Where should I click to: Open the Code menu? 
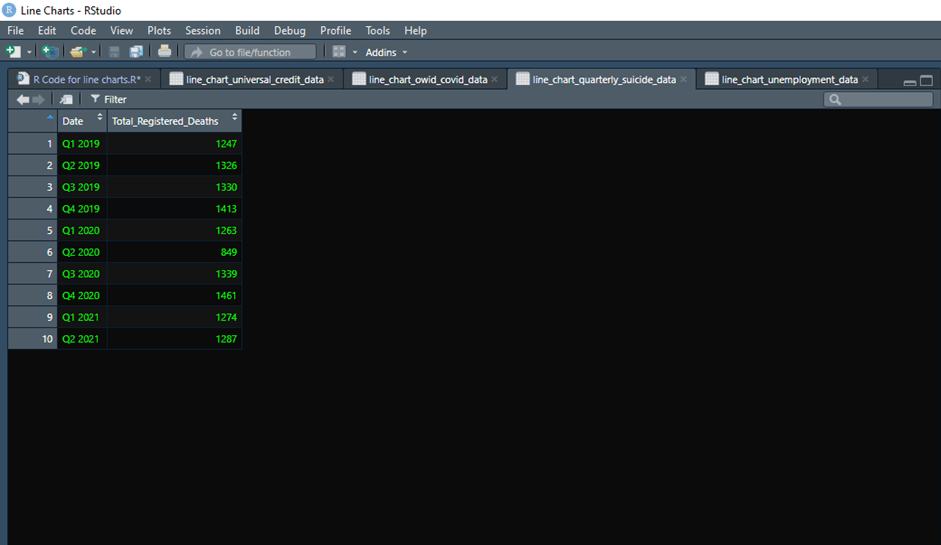(x=83, y=31)
